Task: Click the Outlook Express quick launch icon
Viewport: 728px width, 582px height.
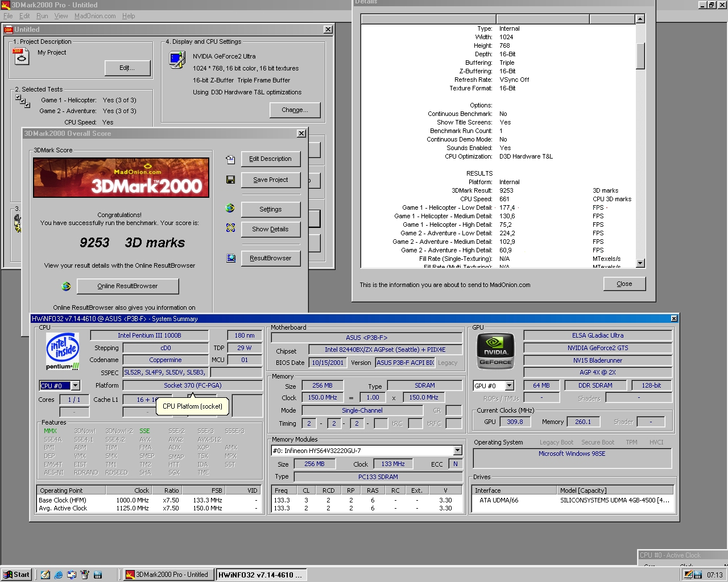Action: point(72,575)
